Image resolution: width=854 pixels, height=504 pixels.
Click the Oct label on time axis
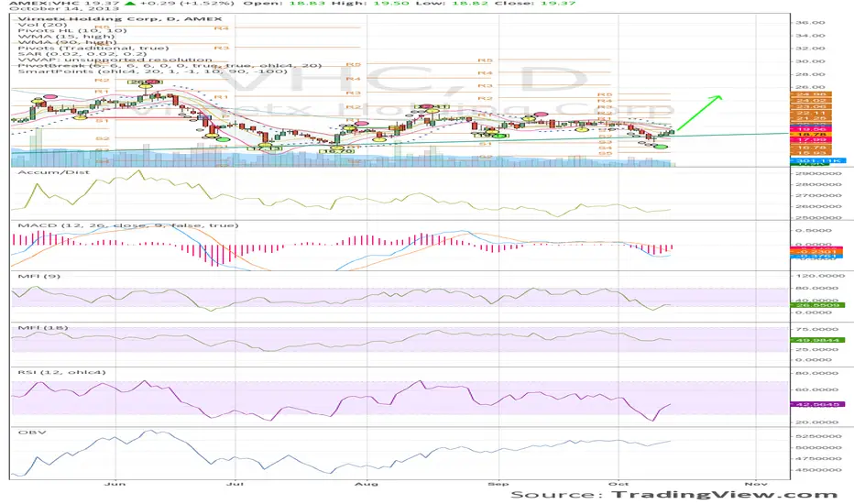[x=619, y=483]
